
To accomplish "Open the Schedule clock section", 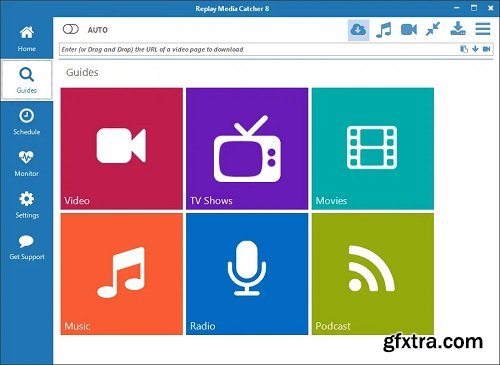I will click(x=26, y=122).
